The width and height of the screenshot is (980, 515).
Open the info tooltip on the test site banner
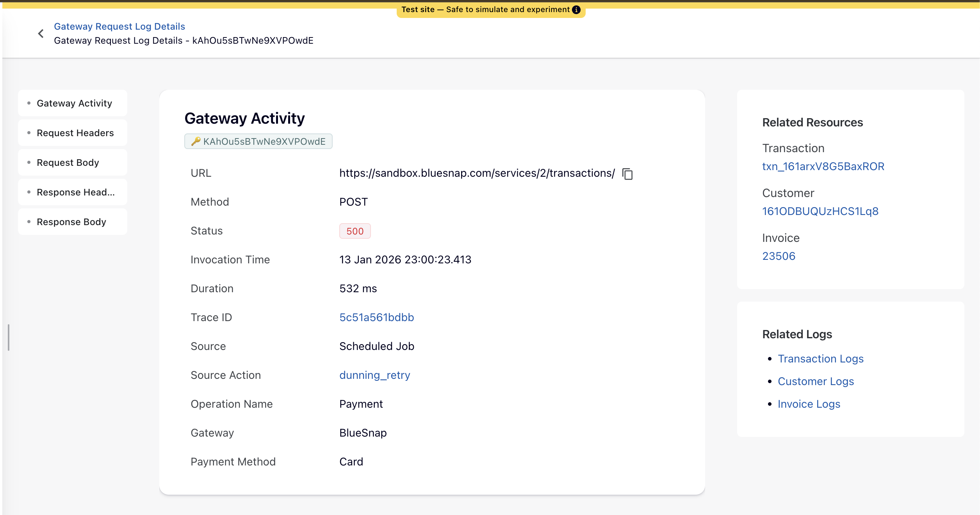tap(577, 10)
